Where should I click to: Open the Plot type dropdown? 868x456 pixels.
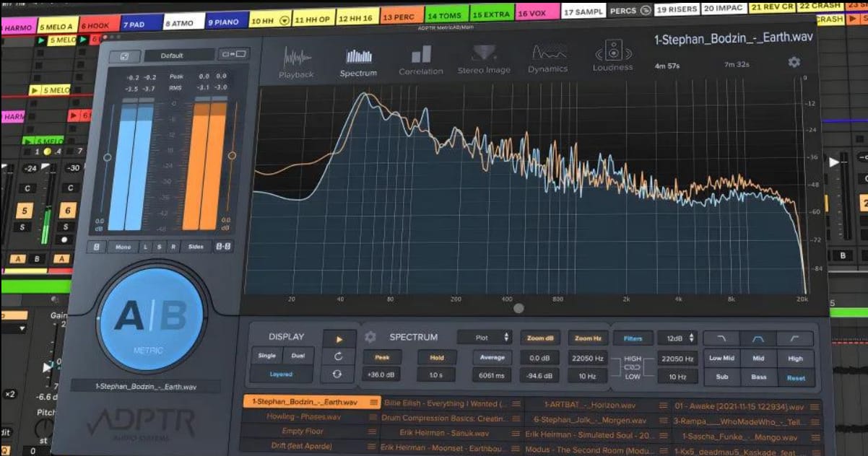[483, 337]
